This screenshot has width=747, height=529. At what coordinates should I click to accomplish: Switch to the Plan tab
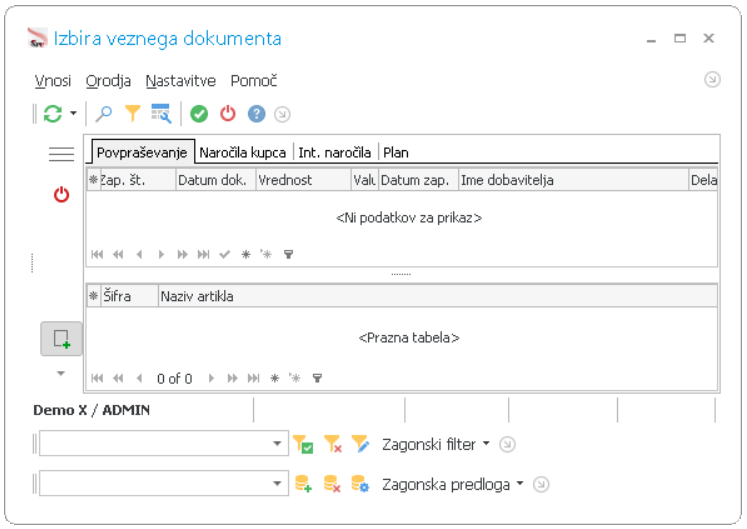tap(395, 153)
